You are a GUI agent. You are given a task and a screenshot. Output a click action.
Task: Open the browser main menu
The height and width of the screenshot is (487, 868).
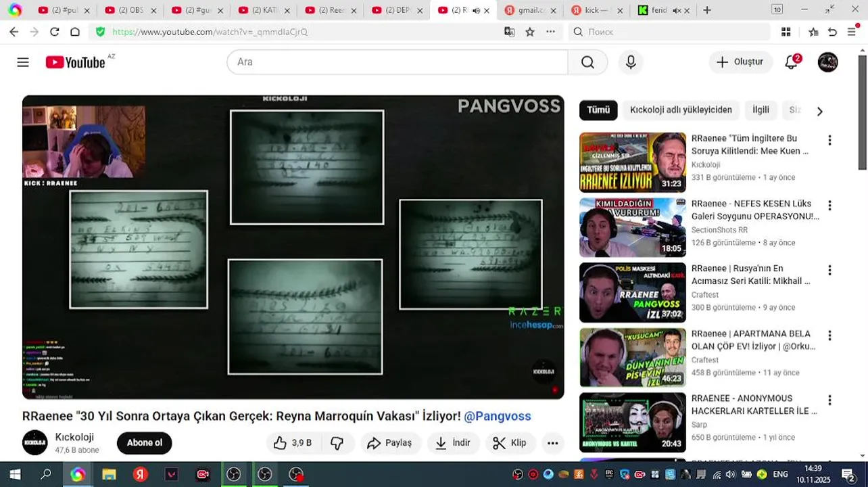tap(852, 32)
